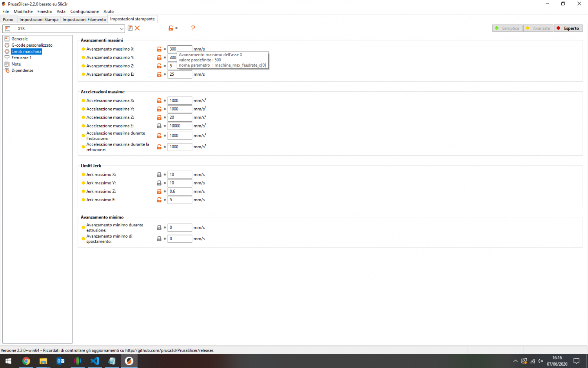Click the Jerk massimo Z value field
Viewport: 588px width, 368px height.
pyautogui.click(x=180, y=191)
